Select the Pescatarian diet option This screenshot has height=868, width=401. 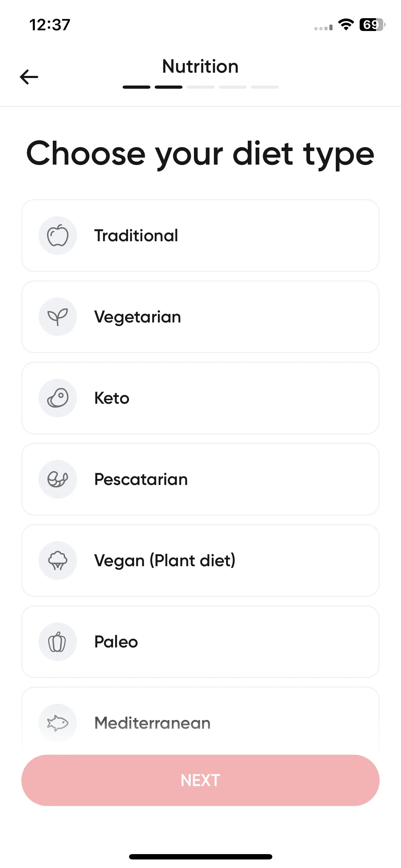[x=200, y=479]
